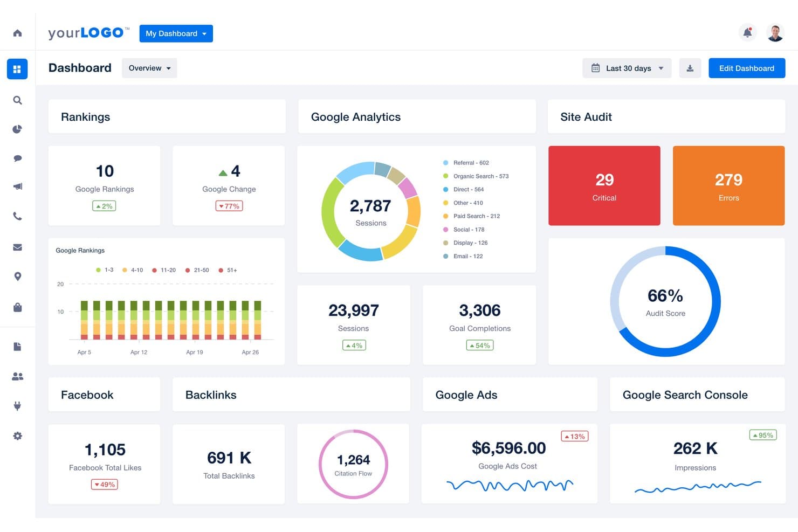Toggle the 21-50 legend item in rankings chart

(x=197, y=270)
